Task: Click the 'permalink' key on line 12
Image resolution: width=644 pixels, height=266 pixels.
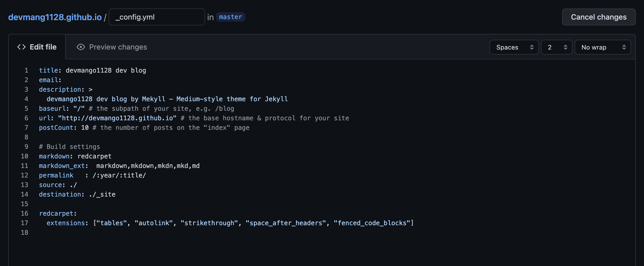Action: coord(56,175)
